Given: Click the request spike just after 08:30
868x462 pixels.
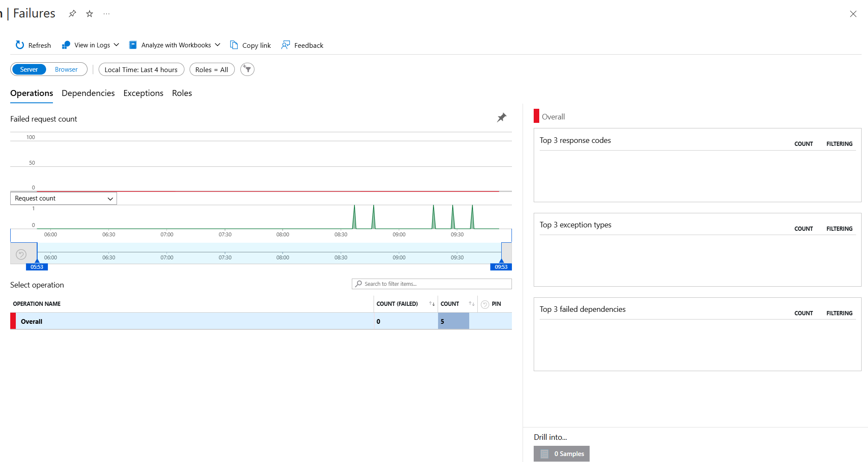Looking at the screenshot, I should pyautogui.click(x=354, y=217).
